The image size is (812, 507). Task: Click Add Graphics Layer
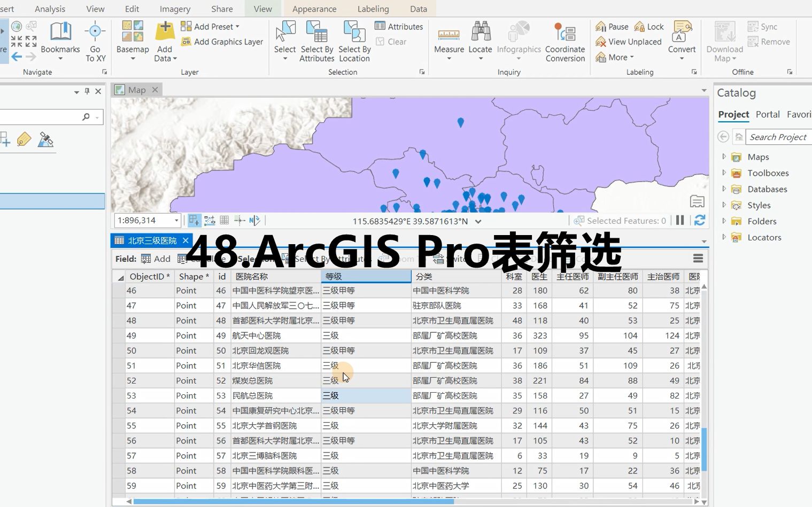coord(222,42)
